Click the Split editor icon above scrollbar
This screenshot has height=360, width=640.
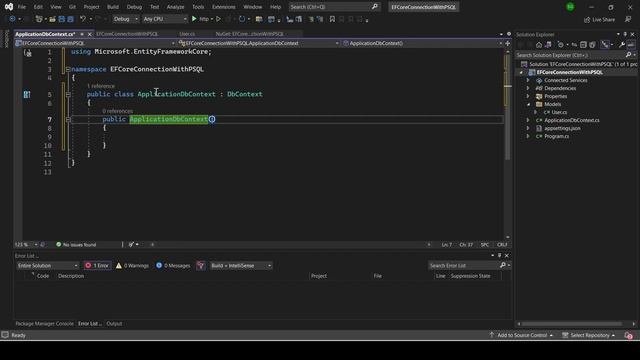508,43
